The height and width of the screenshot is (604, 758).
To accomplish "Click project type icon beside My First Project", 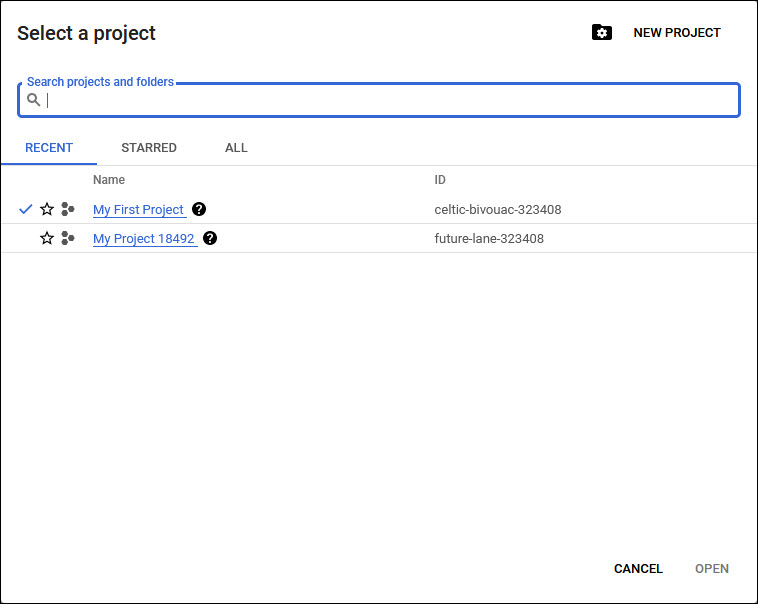I will [x=68, y=210].
